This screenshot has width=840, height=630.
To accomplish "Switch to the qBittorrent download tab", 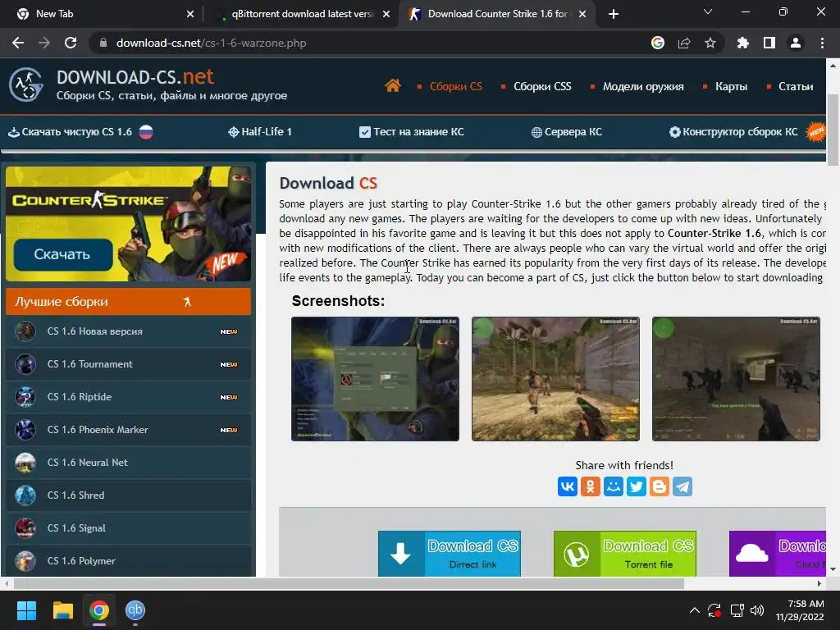I will point(302,14).
